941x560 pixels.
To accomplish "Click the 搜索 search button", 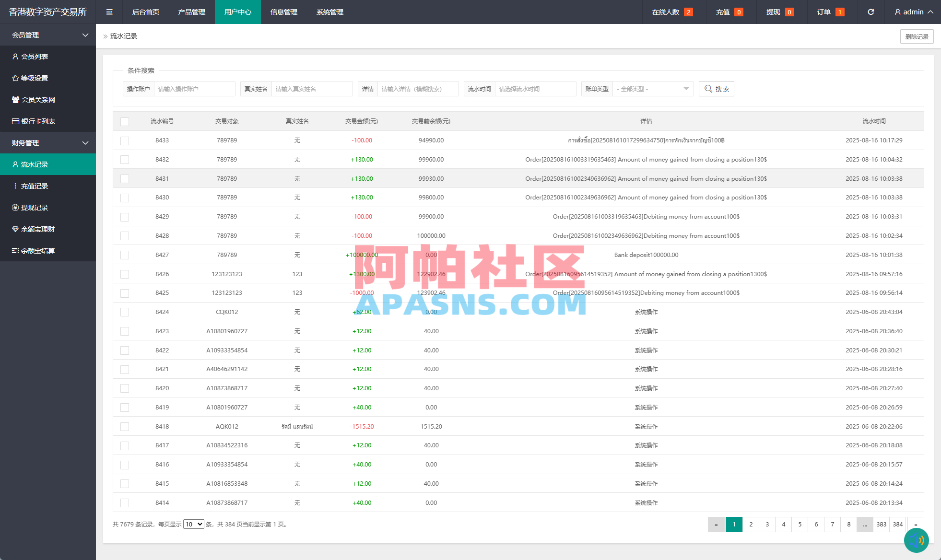I will pyautogui.click(x=717, y=89).
